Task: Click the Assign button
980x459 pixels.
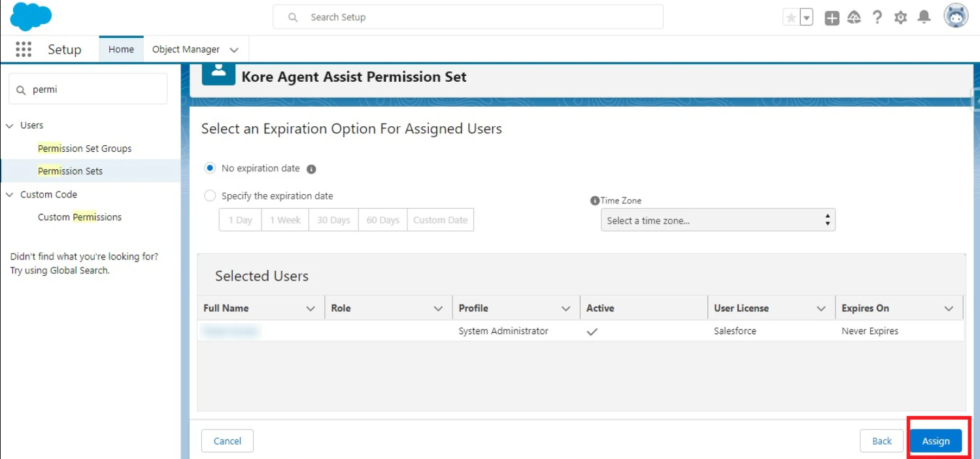Action: [x=936, y=441]
